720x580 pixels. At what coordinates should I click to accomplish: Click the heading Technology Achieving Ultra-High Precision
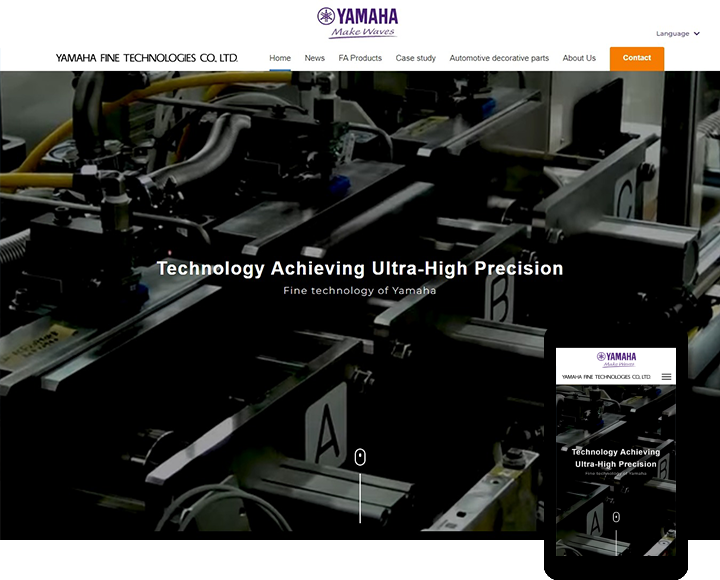click(x=360, y=268)
